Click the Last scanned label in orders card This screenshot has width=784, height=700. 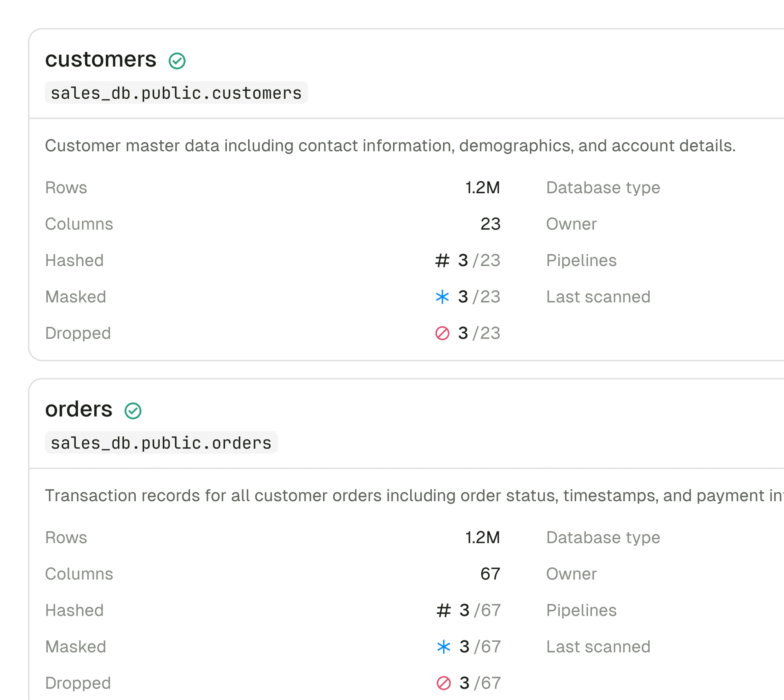coord(598,647)
